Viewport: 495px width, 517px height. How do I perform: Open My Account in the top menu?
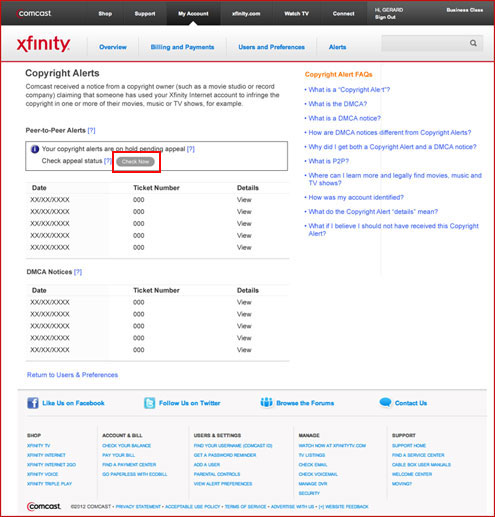(193, 14)
